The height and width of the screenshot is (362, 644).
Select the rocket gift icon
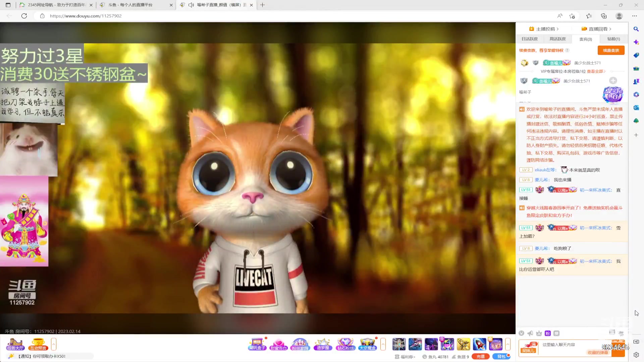click(479, 344)
